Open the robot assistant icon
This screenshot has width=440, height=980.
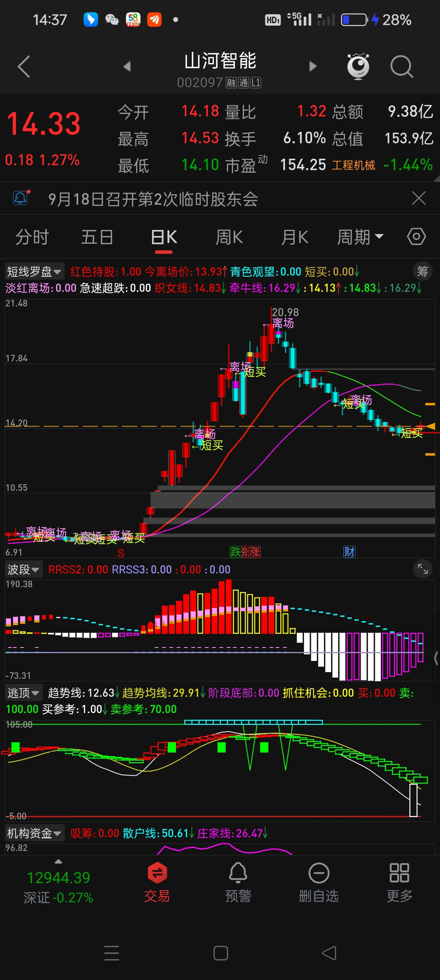click(x=358, y=66)
